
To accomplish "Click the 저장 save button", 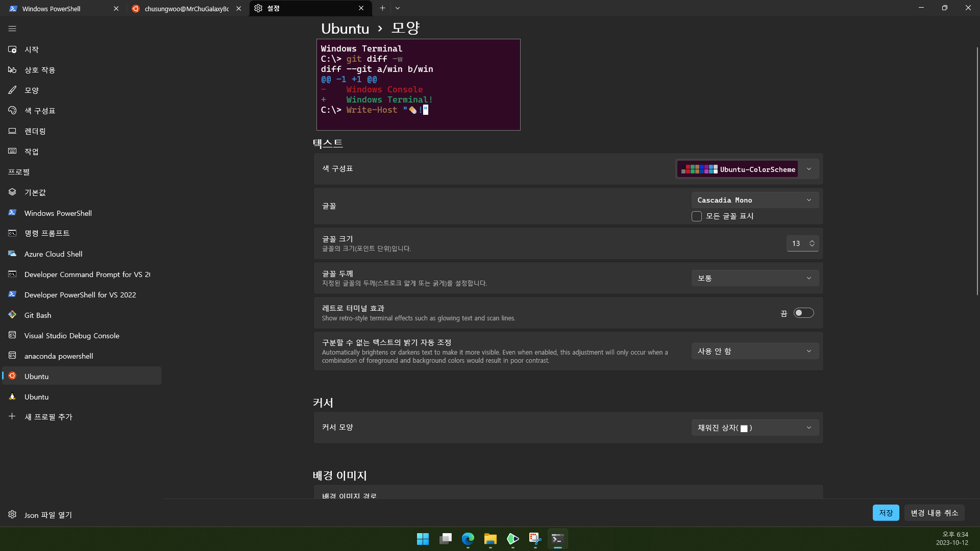I will [x=886, y=513].
